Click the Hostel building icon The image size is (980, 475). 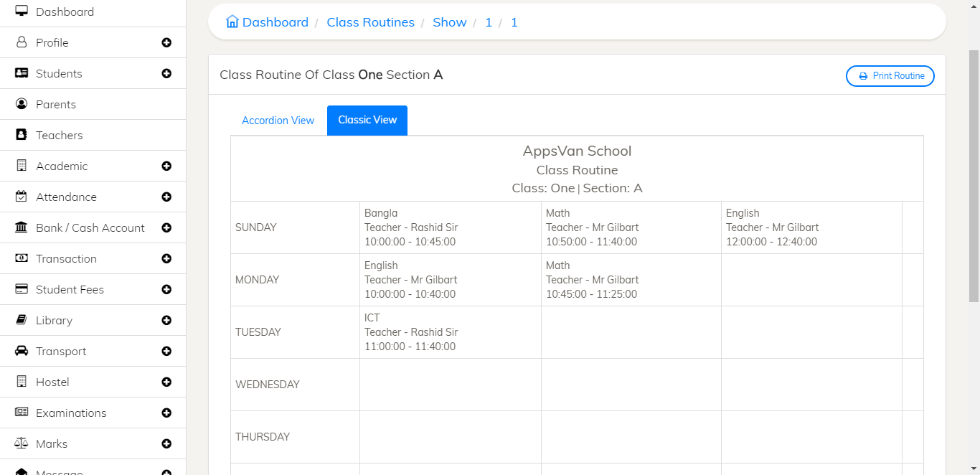22,382
